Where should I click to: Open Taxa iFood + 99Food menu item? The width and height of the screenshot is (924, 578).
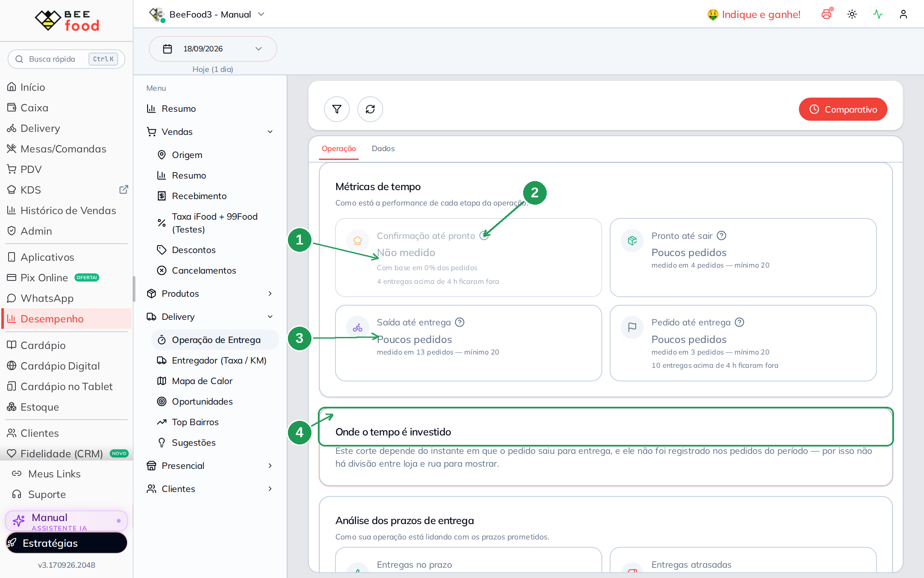pos(215,223)
